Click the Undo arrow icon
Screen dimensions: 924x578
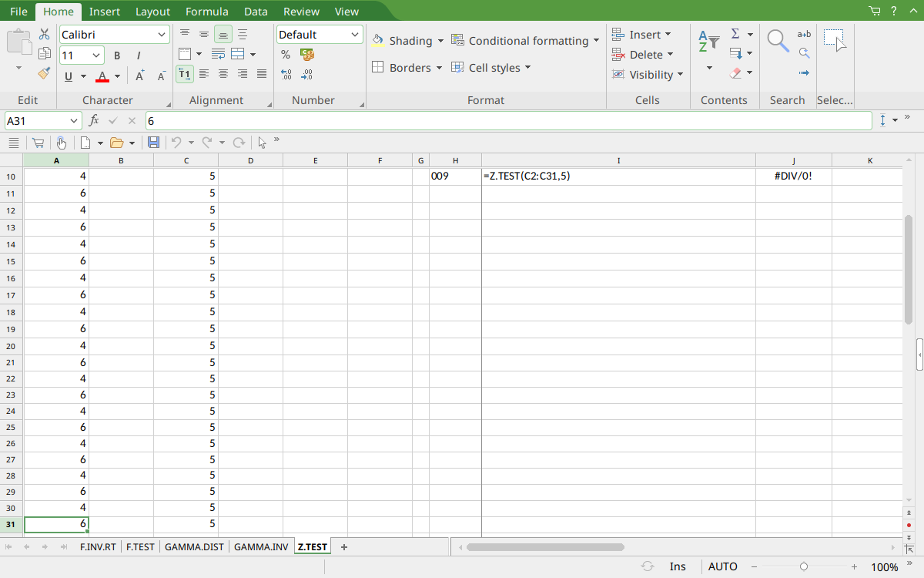176,143
